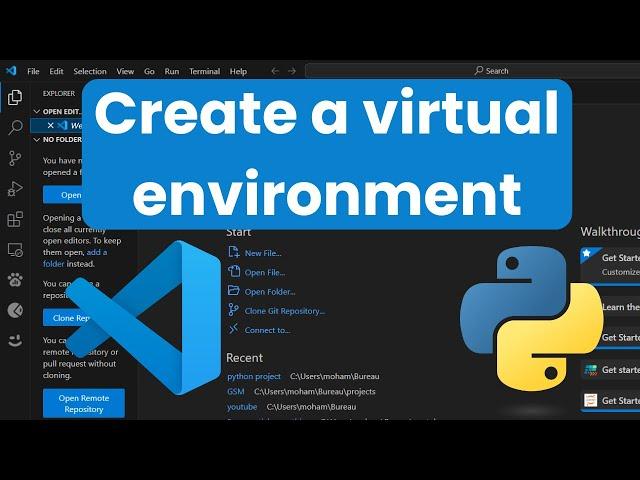Open recent 'python project' folder

254,376
